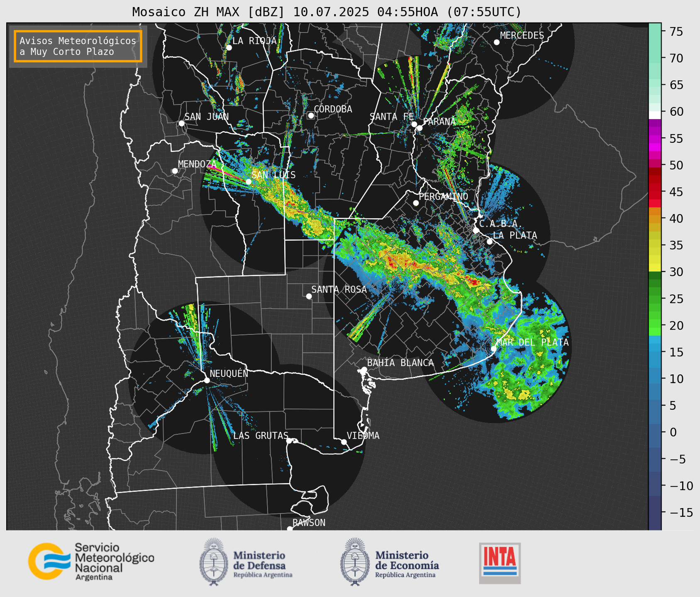Click the BAHÍA BLANCA label text

coord(400,363)
